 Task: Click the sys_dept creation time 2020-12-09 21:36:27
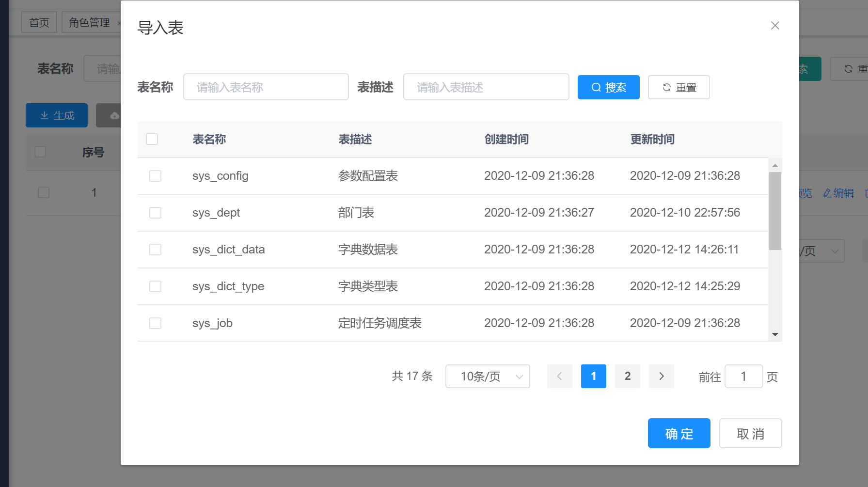(539, 213)
